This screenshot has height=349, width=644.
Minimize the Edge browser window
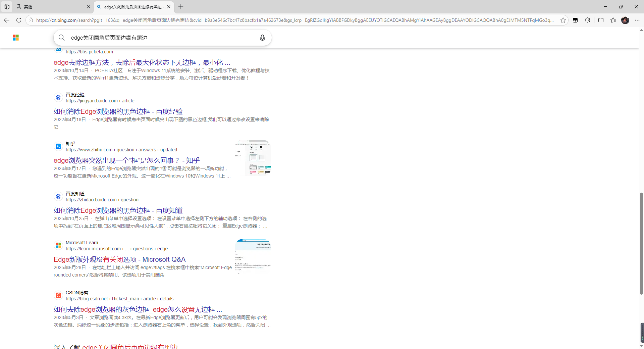point(605,7)
